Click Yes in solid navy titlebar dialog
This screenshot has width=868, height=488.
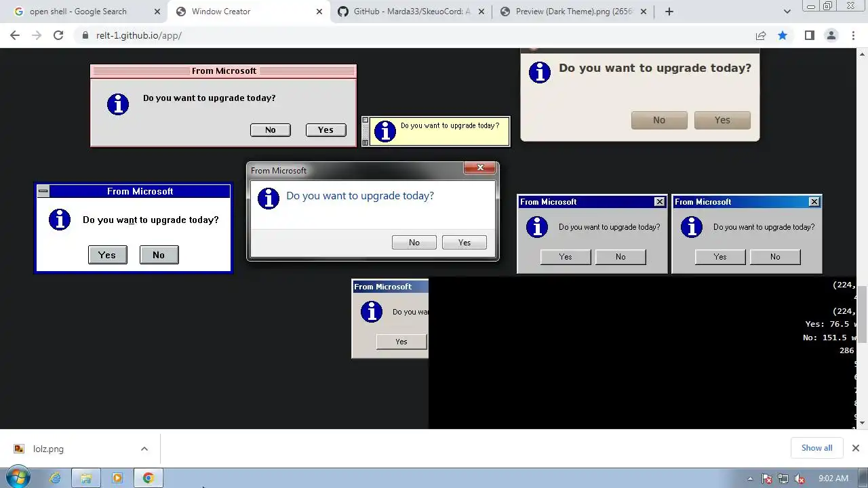coord(566,257)
